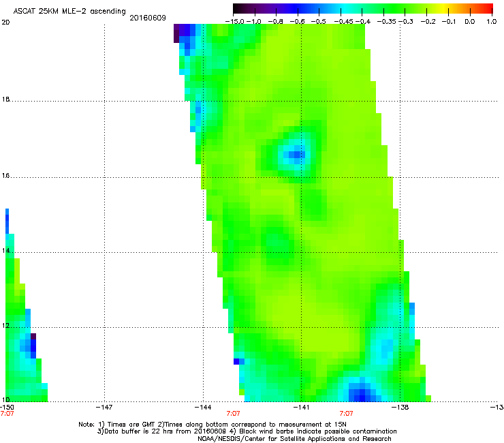This screenshot has height=443, width=504.
Task: Click the date label 20160609
Action: [148, 18]
